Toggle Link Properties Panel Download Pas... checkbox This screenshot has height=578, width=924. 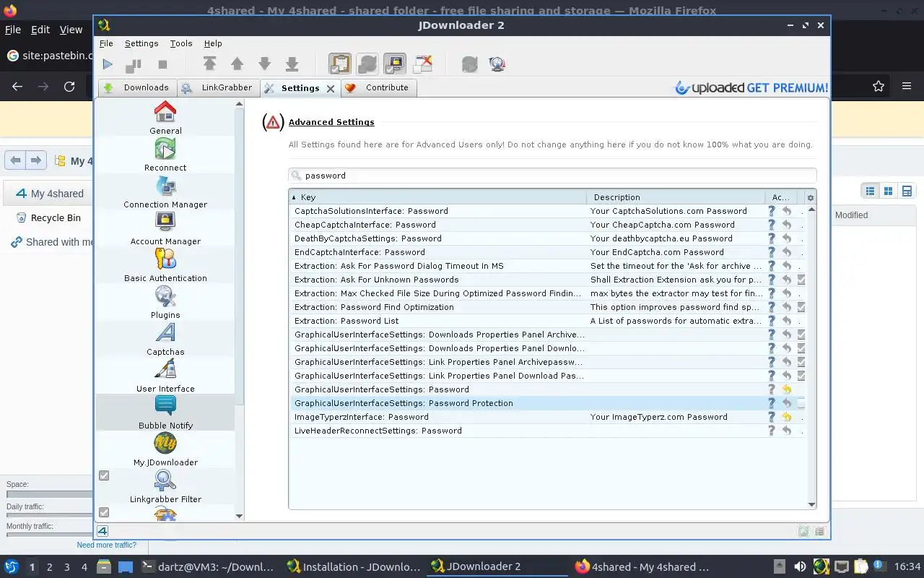coord(801,376)
